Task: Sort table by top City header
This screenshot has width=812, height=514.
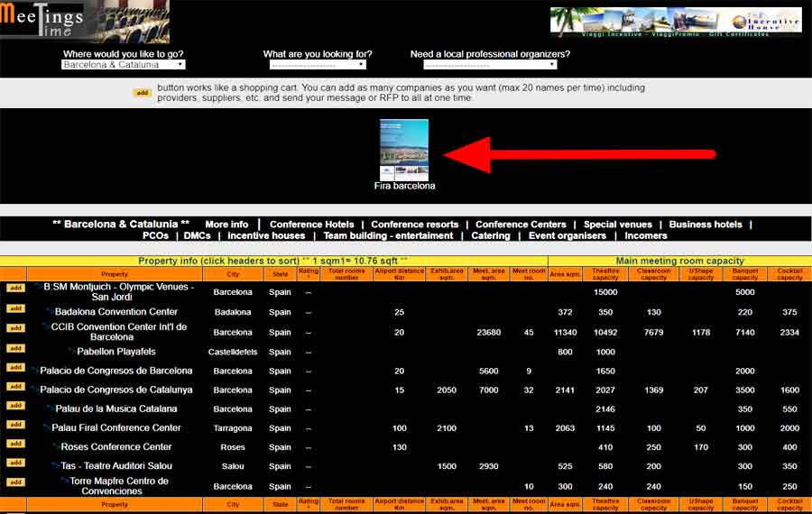Action: click(233, 274)
